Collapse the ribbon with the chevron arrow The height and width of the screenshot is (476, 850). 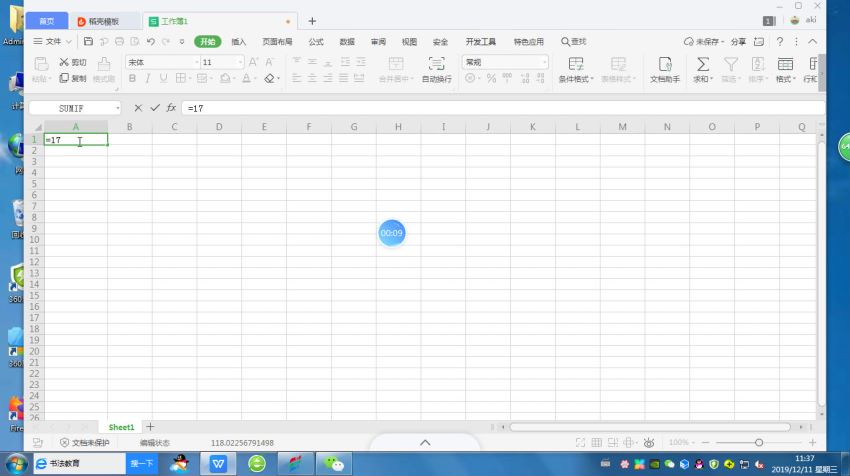tap(810, 42)
